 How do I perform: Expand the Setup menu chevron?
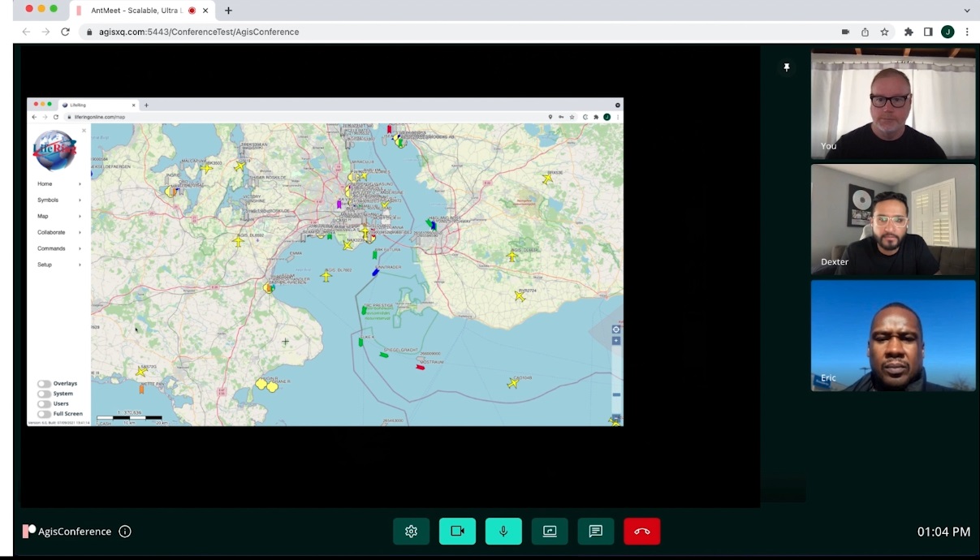[x=80, y=265]
